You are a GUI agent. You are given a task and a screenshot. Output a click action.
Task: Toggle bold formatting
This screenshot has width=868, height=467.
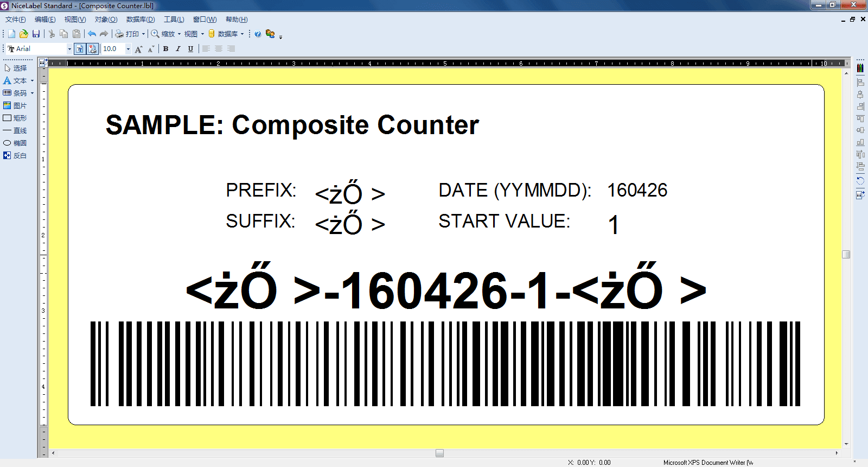[x=165, y=49]
